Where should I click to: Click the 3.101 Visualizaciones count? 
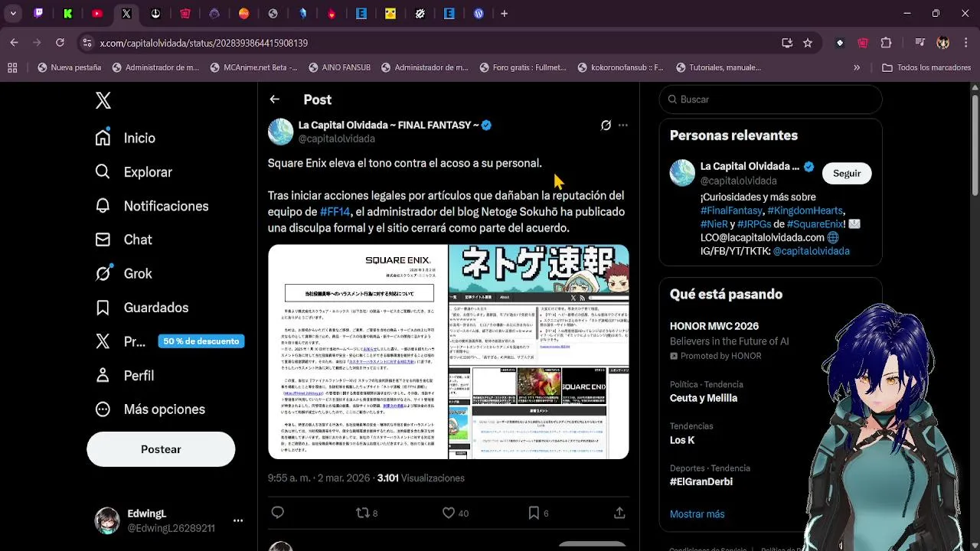pyautogui.click(x=421, y=478)
